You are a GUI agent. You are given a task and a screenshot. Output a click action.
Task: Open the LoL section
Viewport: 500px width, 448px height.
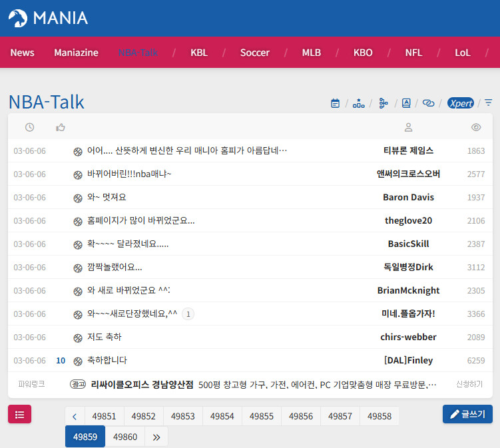[463, 53]
